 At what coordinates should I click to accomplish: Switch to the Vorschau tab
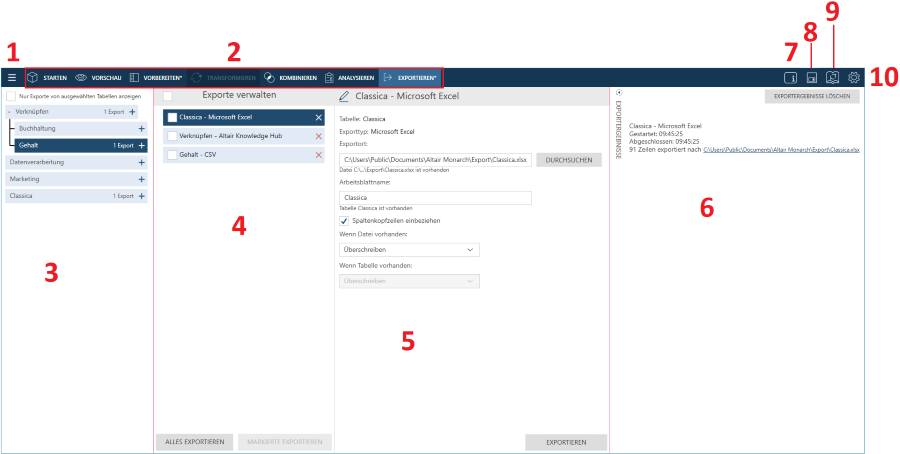point(98,77)
